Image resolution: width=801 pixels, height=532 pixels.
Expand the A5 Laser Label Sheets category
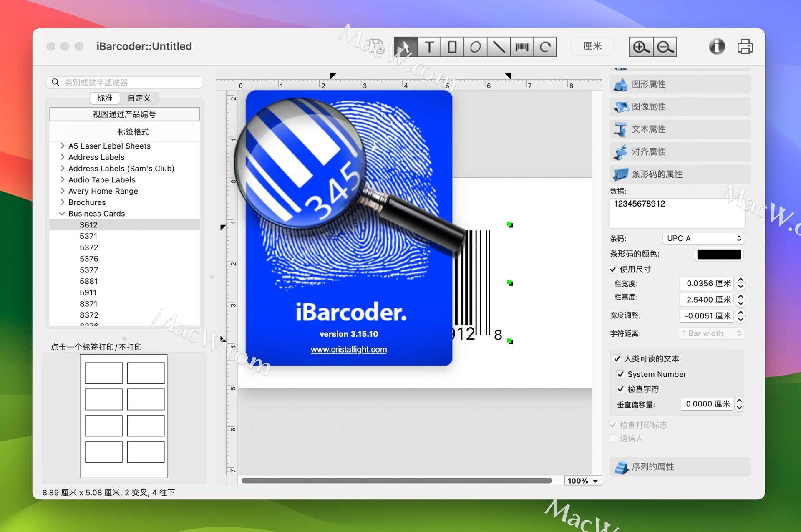tap(63, 146)
